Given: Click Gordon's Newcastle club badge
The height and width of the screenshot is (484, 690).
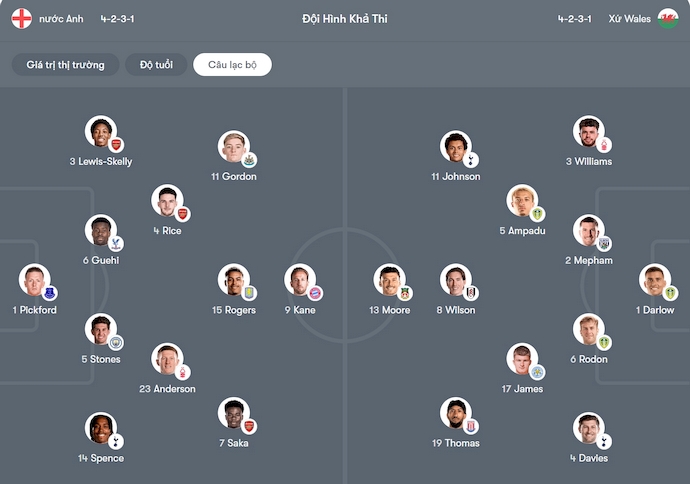Looking at the screenshot, I should 249,160.
